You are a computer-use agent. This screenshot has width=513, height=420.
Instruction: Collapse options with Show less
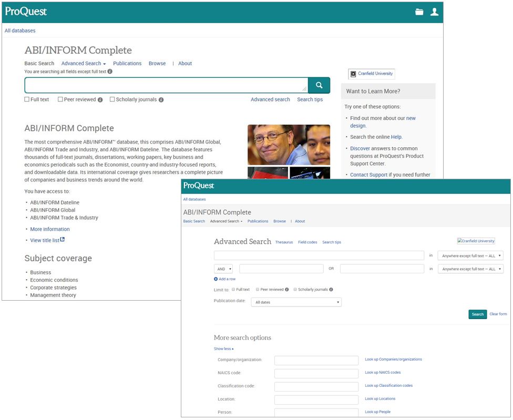[223, 349]
